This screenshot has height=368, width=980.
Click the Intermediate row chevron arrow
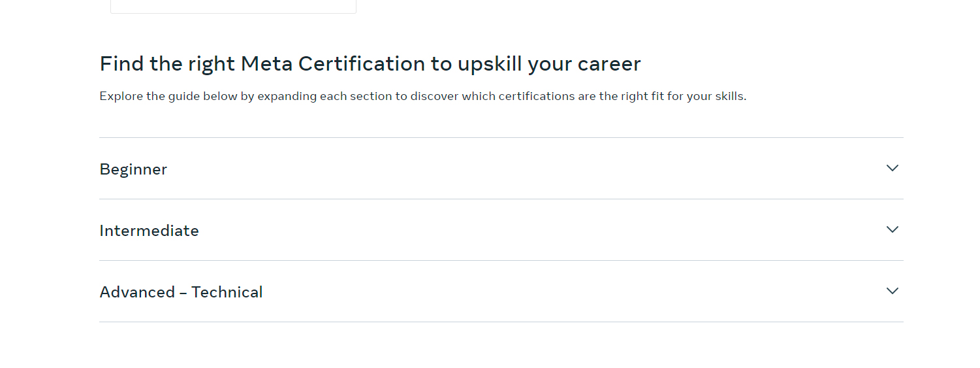pyautogui.click(x=893, y=229)
